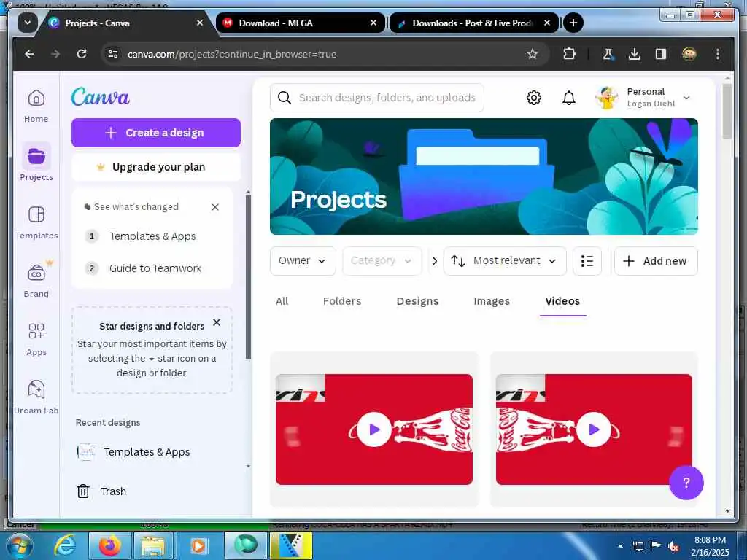Close the Projects - Canva tab

pyautogui.click(x=200, y=23)
